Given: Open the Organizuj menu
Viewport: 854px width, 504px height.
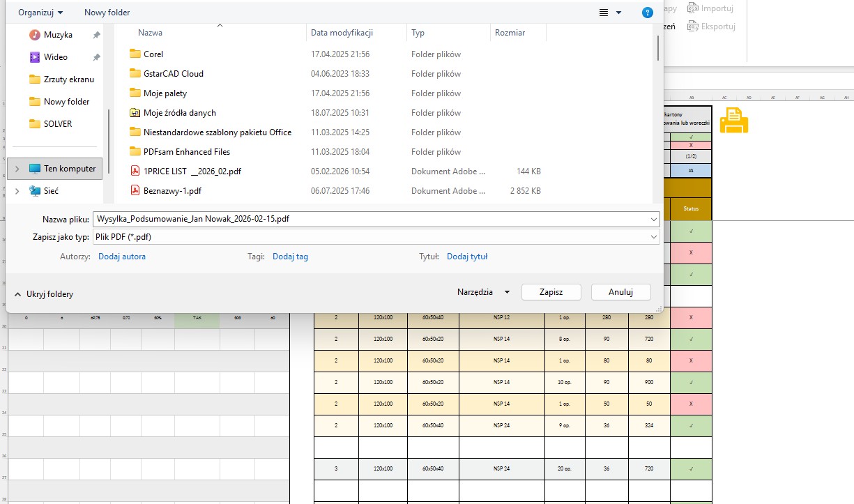Looking at the screenshot, I should point(40,13).
